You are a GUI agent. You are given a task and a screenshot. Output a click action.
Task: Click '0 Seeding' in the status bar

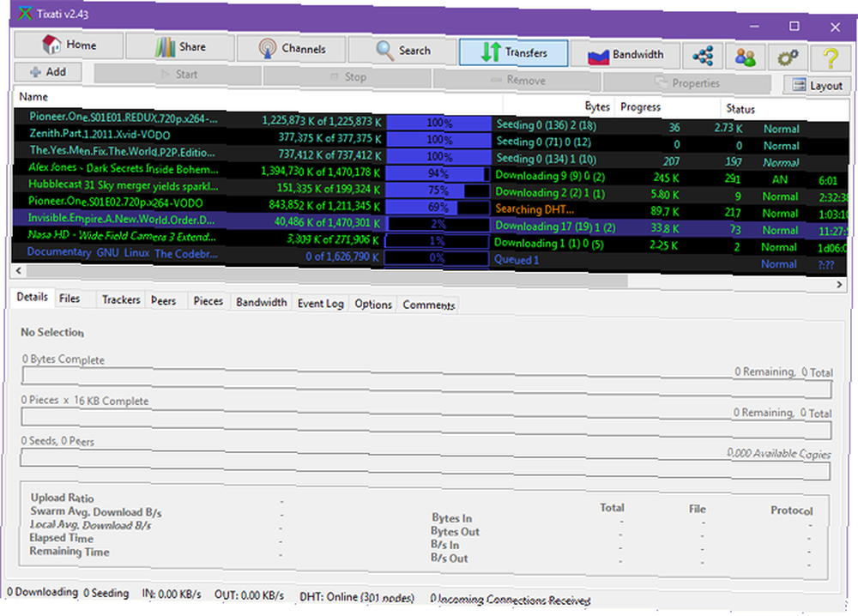click(106, 593)
